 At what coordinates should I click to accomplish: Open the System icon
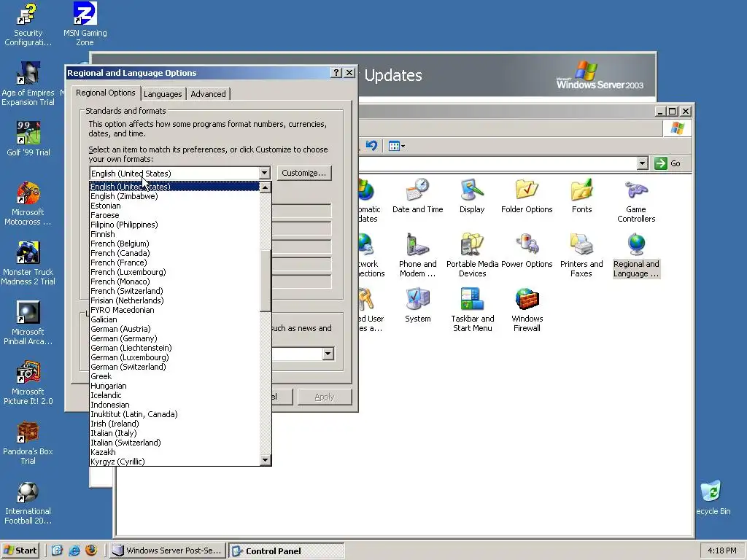[x=418, y=306]
